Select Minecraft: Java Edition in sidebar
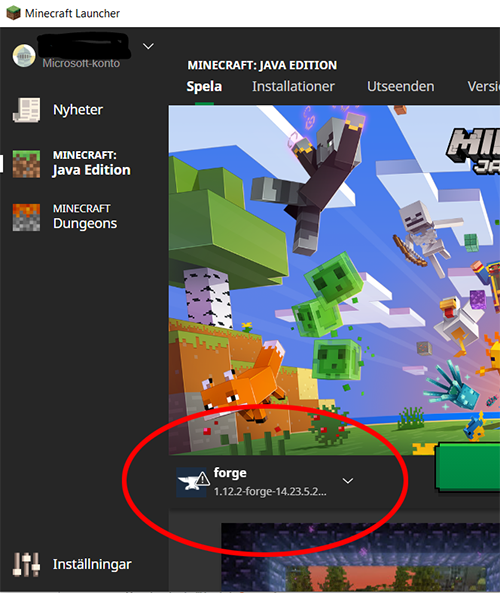The width and height of the screenshot is (500, 593). pyautogui.click(x=92, y=164)
